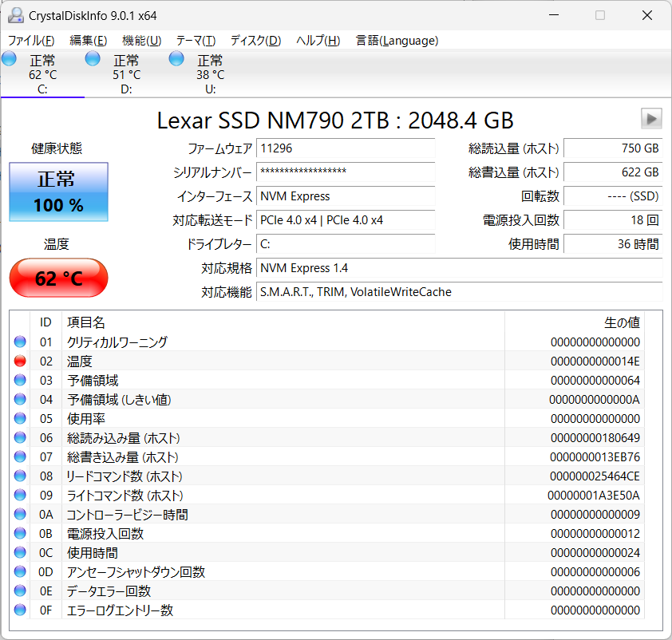Click status orb for コントローラービジー時間 row
Viewport: 672px width, 640px height.
[20, 514]
